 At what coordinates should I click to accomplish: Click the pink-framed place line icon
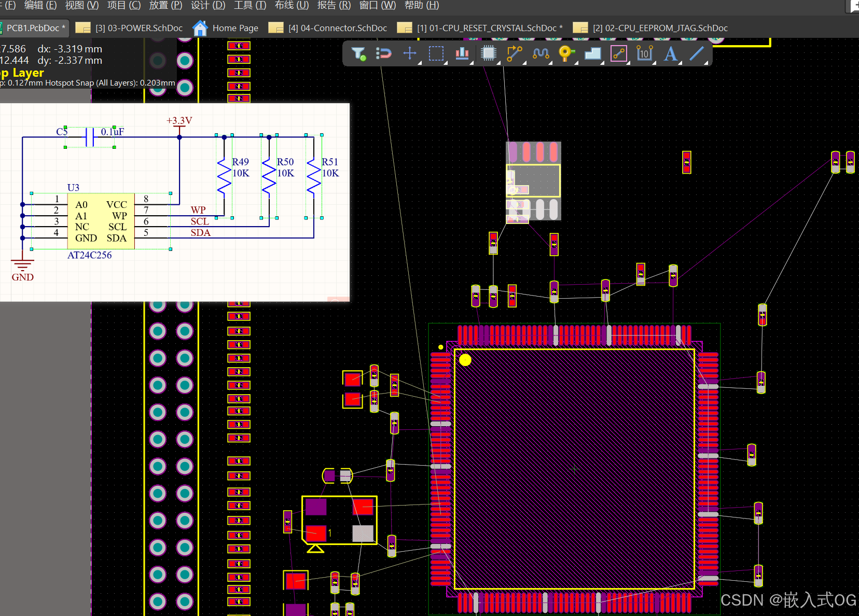[619, 53]
